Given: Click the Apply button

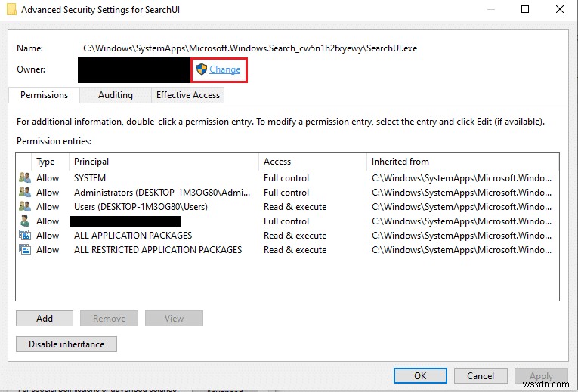Looking at the screenshot, I should tap(541, 376).
